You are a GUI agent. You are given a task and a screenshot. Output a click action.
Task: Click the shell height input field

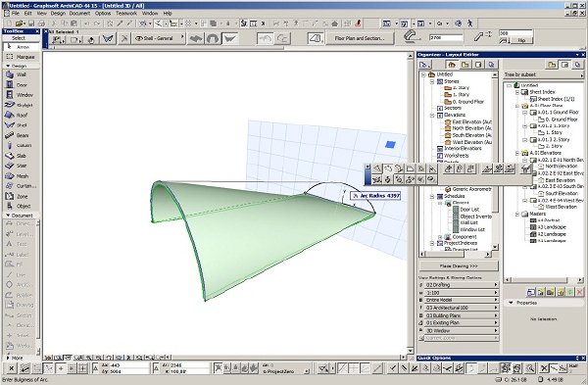[x=446, y=38]
